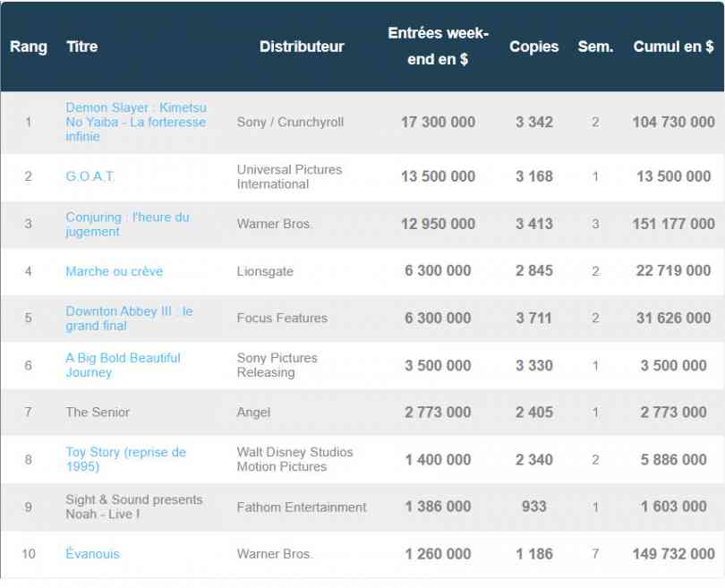Open Downton Abbey III le grand final link
This screenshot has width=725, height=588.
(x=129, y=318)
